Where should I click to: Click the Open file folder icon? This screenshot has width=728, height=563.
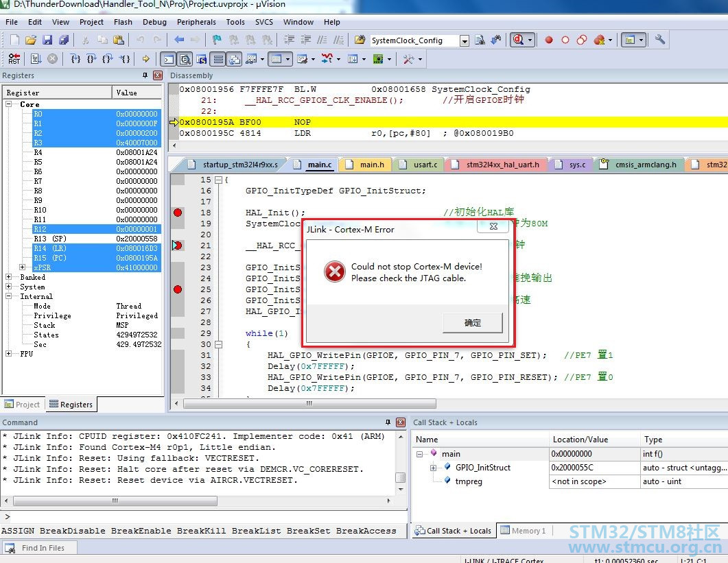(31, 40)
